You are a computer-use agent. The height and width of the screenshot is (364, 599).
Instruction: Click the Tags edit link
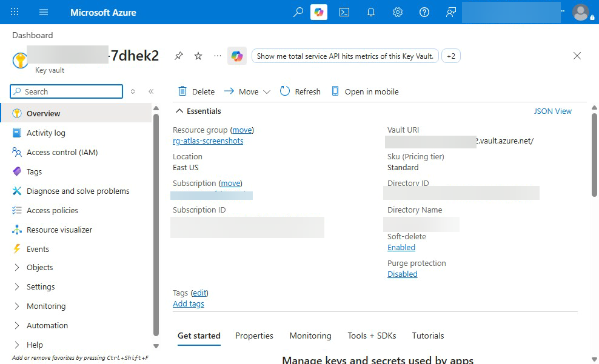[199, 293]
